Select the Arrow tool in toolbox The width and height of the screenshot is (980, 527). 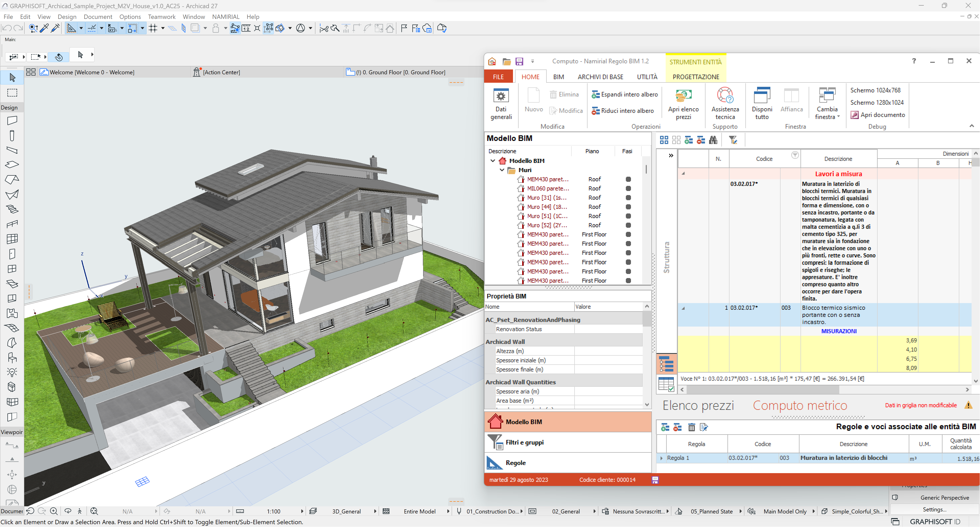coord(12,78)
